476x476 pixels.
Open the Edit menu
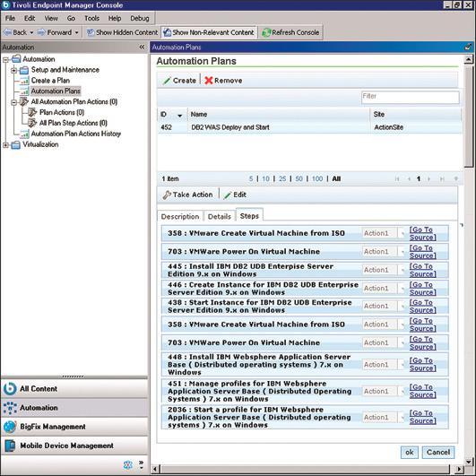[30, 18]
